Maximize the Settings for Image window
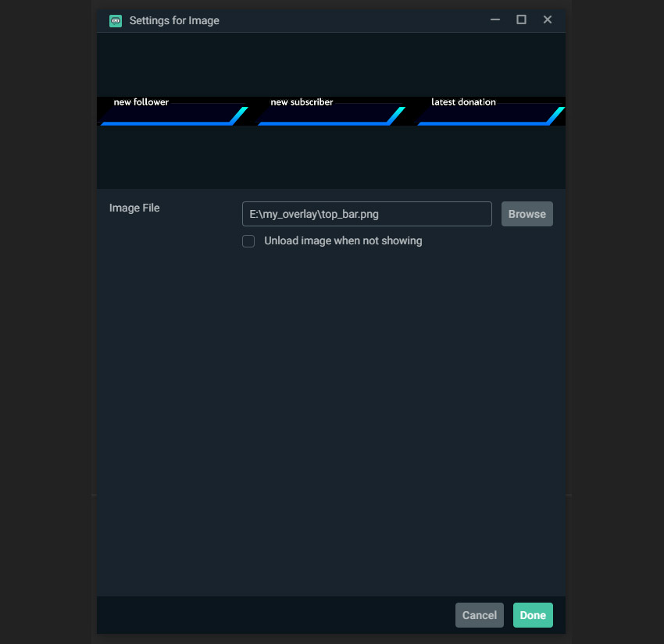The image size is (664, 644). pyautogui.click(x=521, y=20)
